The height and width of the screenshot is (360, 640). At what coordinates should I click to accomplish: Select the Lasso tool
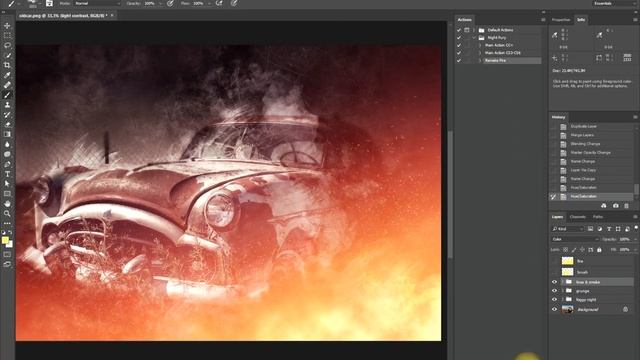coord(7,45)
